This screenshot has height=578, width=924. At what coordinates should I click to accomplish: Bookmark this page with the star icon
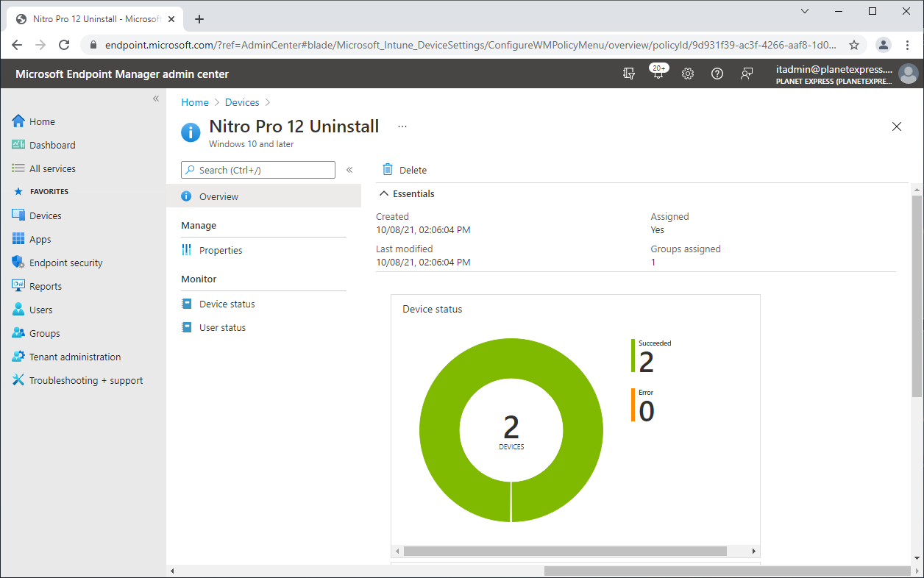point(854,45)
